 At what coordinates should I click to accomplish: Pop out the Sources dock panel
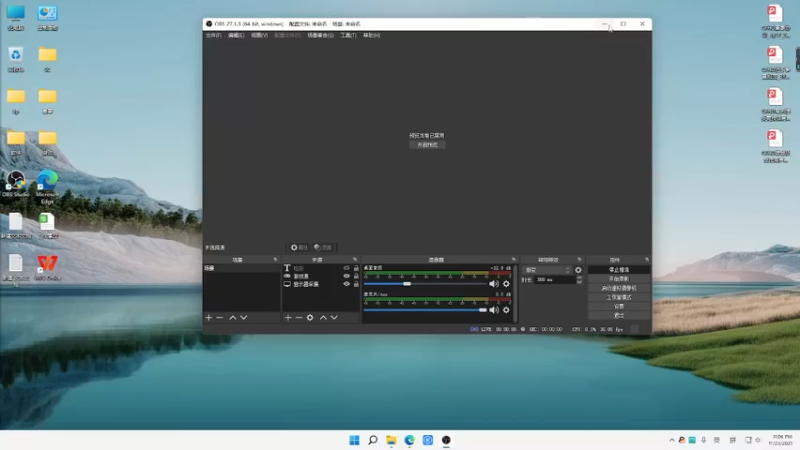(x=355, y=260)
